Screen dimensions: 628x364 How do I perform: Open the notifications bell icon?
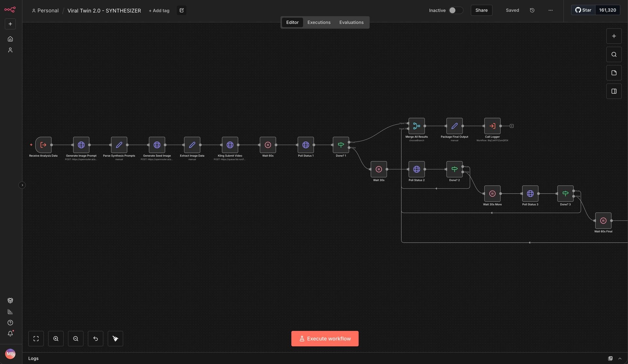coord(10,334)
